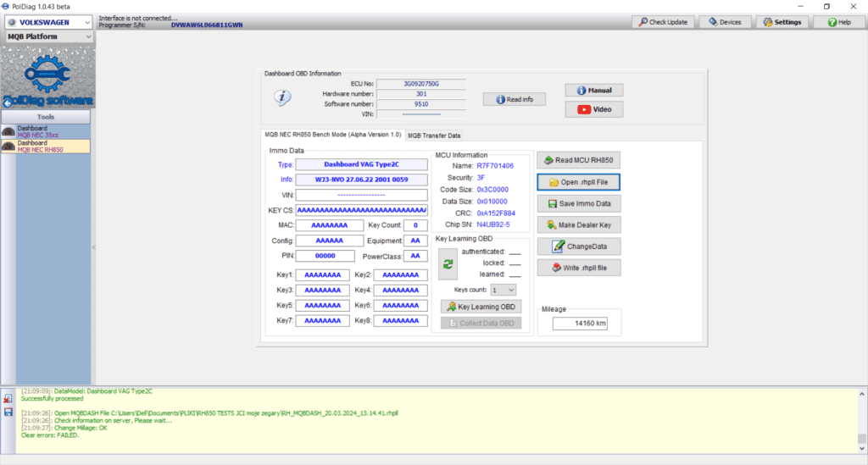Click programmer serial DVWAW6L066811GWN
Screen dimensions: 868x465
[x=207, y=25]
